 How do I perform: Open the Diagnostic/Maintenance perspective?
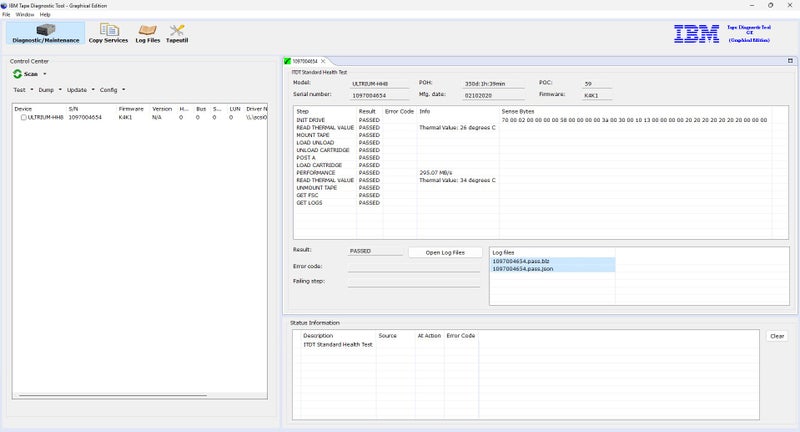[x=45, y=33]
